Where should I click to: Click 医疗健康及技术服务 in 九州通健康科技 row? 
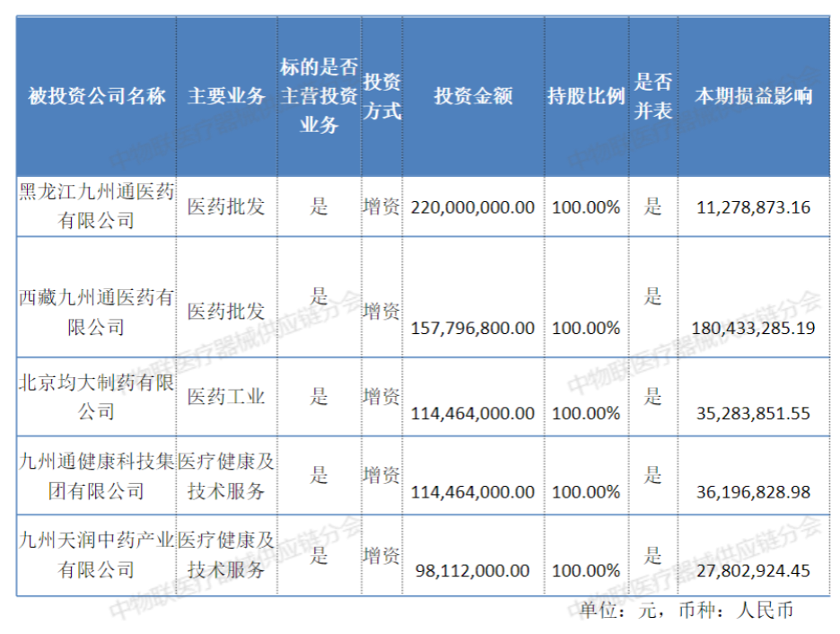(226, 476)
